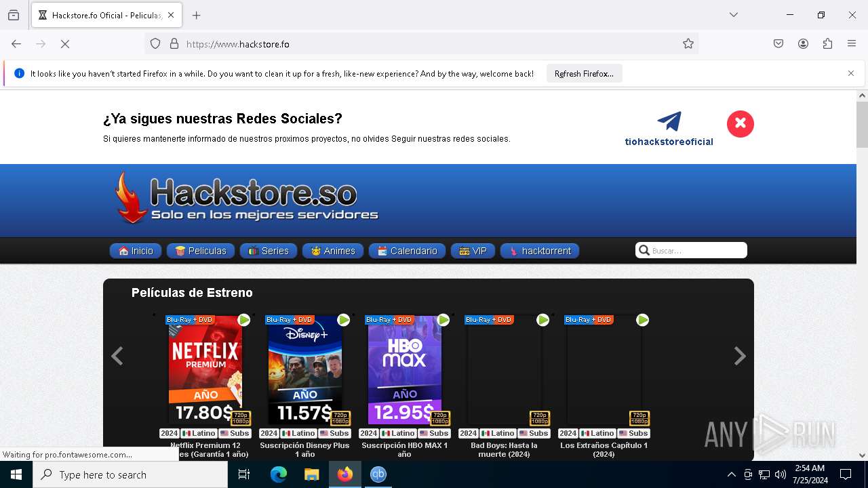This screenshot has width=868, height=488.
Task: Click the play icon on HBO Max card
Action: coord(443,320)
